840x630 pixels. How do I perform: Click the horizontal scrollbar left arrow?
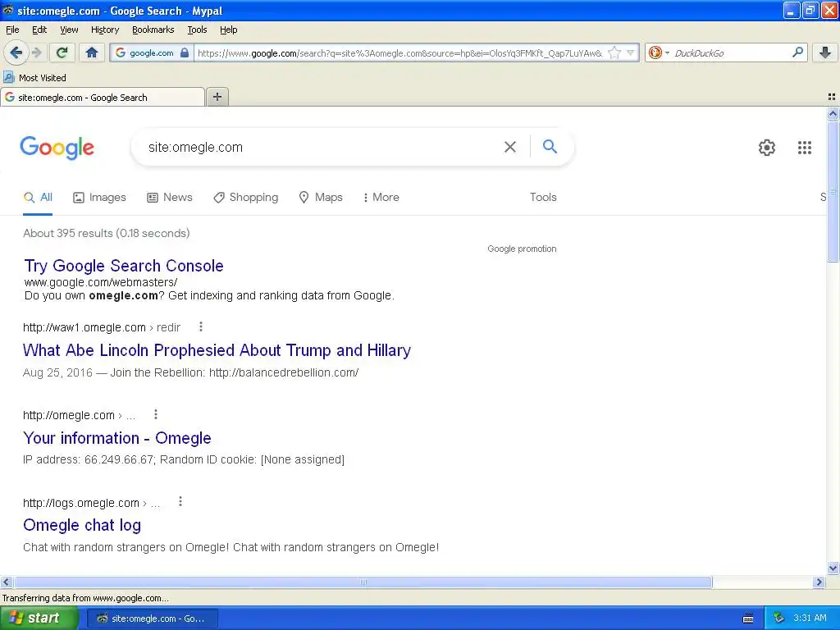(x=6, y=582)
